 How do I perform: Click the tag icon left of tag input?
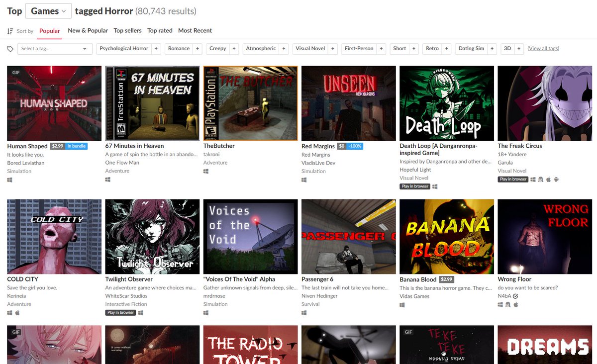[x=10, y=49]
